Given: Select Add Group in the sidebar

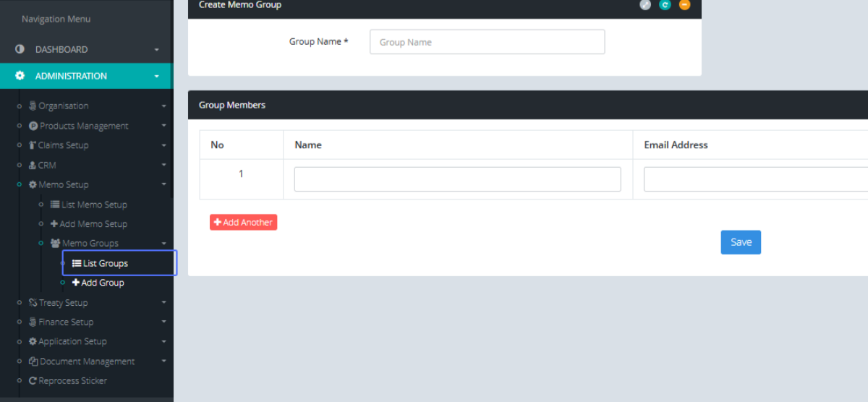Looking at the screenshot, I should pos(102,283).
